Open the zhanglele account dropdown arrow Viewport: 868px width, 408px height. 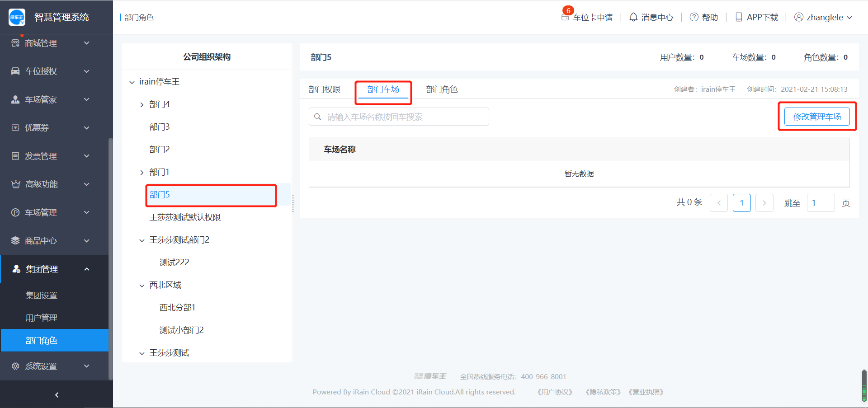tap(849, 18)
